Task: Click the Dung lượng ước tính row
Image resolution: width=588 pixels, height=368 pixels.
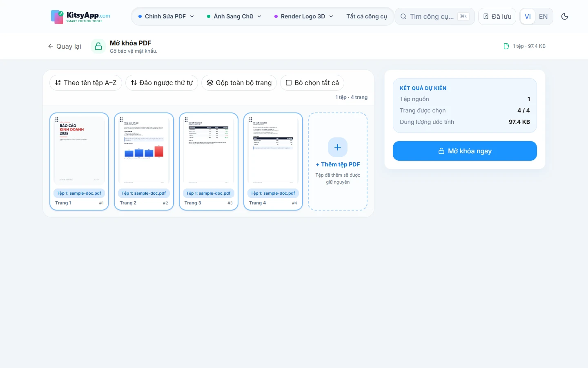Action: (465, 122)
